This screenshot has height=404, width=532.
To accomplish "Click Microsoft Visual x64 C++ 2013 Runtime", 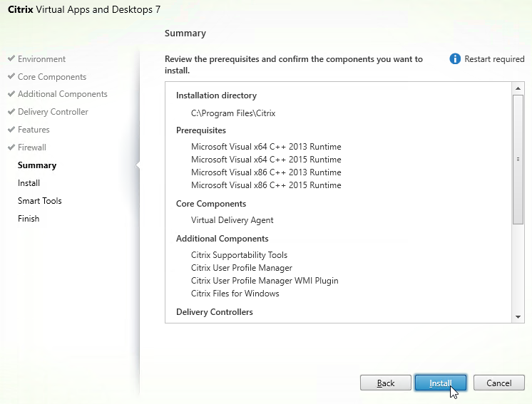I will 266,147.
